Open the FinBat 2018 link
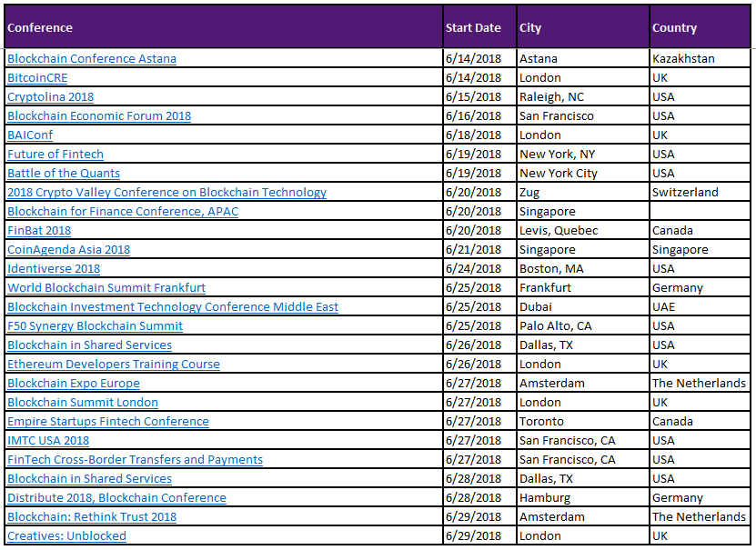 click(39, 231)
